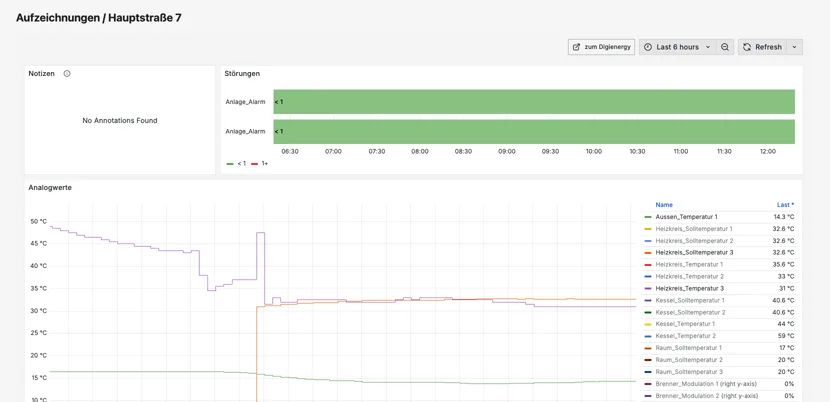Sort legend by Last * column header
The height and width of the screenshot is (402, 830).
coord(785,204)
